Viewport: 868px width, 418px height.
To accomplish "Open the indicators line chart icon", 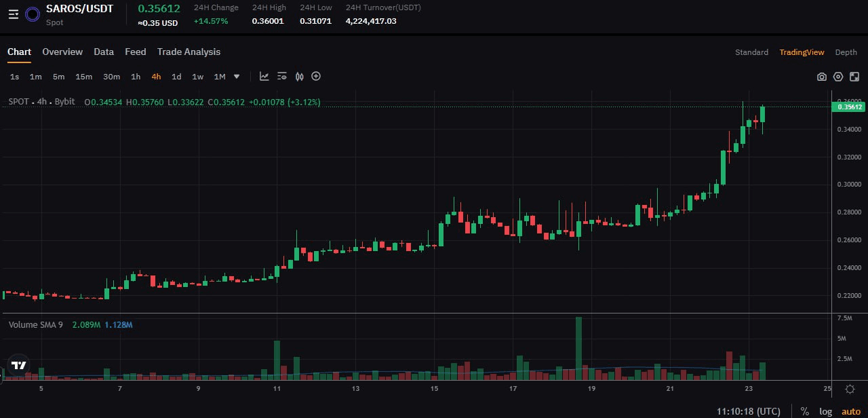I will point(264,76).
